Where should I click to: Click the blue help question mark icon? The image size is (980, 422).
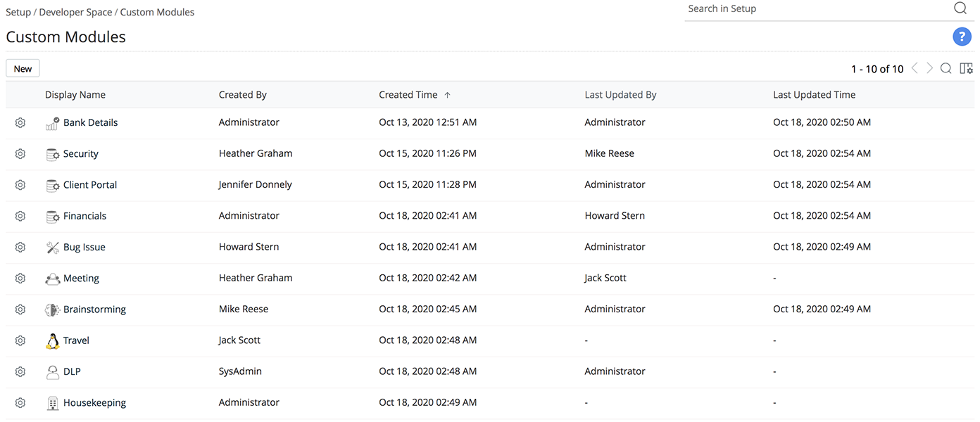pyautogui.click(x=961, y=37)
